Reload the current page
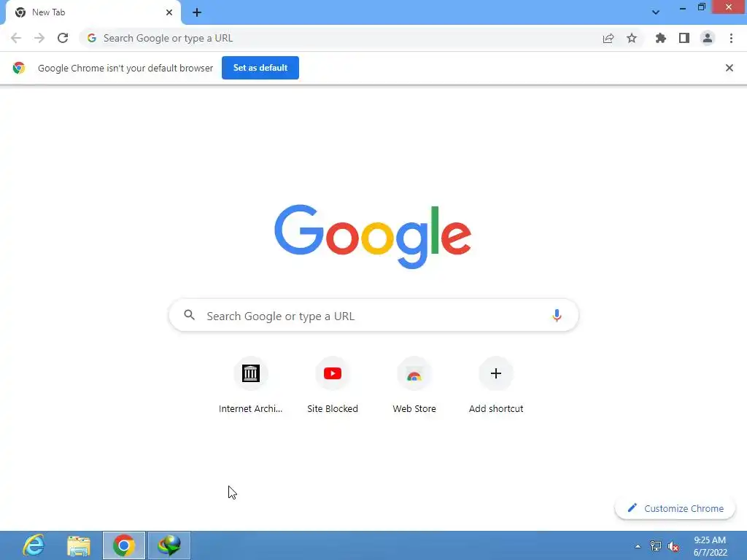This screenshot has height=560, width=747. click(x=63, y=38)
